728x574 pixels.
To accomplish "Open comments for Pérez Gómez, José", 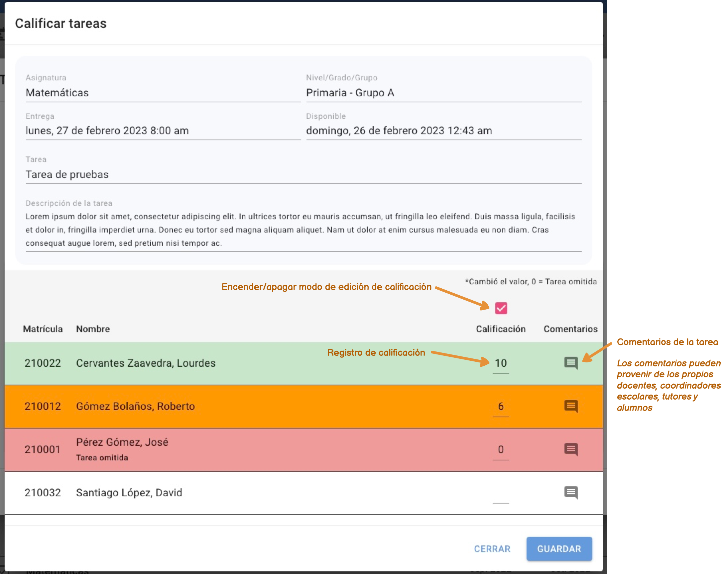I will click(571, 449).
